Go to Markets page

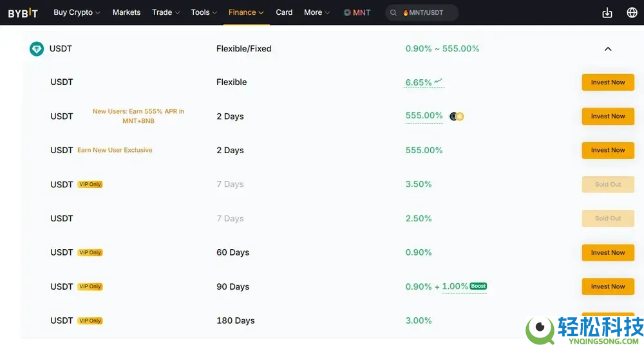126,12
